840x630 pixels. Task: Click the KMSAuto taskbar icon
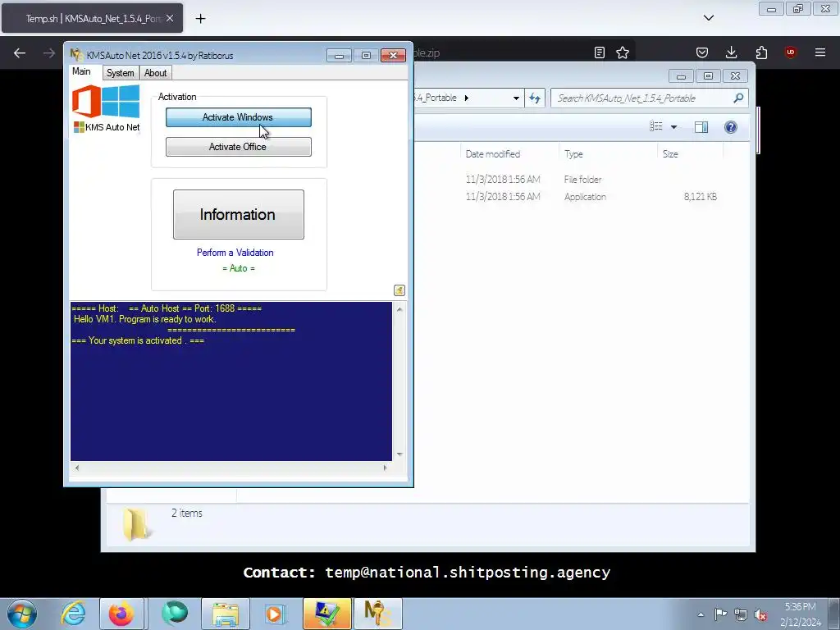(x=377, y=614)
